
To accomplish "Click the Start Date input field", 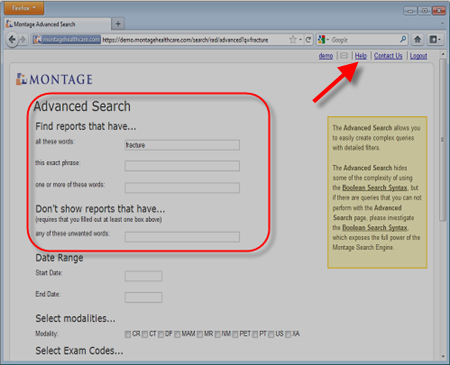I will 143,276.
